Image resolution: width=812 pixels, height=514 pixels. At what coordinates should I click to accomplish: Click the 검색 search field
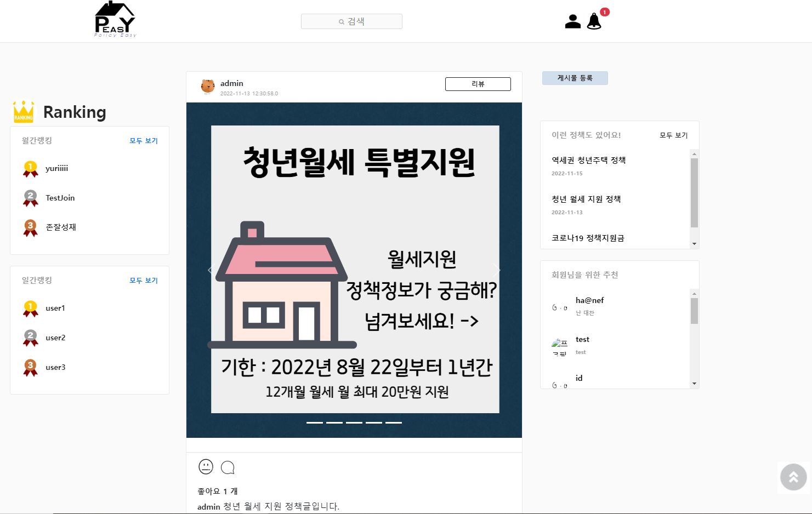click(x=351, y=21)
